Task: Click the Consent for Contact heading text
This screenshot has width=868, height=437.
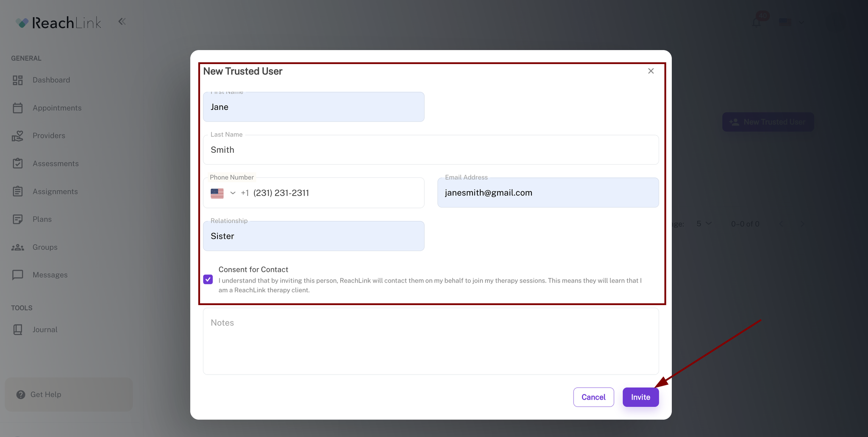Action: click(x=253, y=269)
